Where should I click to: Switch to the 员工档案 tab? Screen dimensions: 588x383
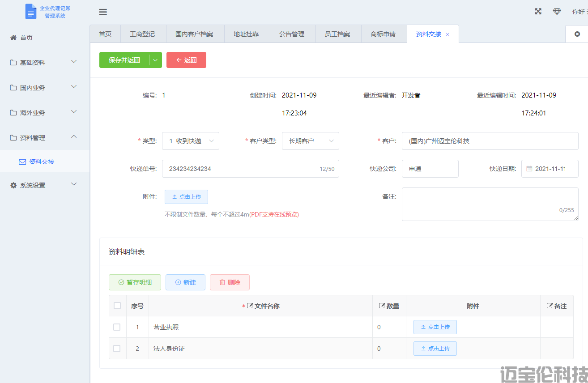click(337, 34)
